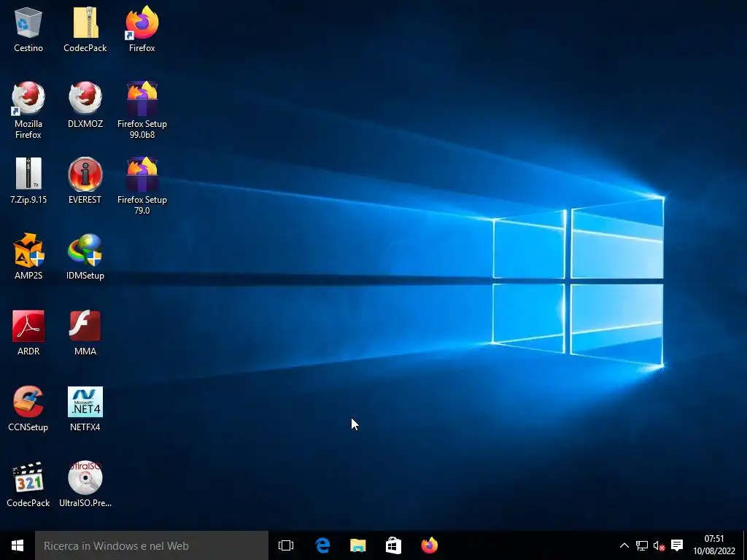The width and height of the screenshot is (747, 560).
Task: Open the Microsoft Store taskbar icon
Action: pos(393,545)
